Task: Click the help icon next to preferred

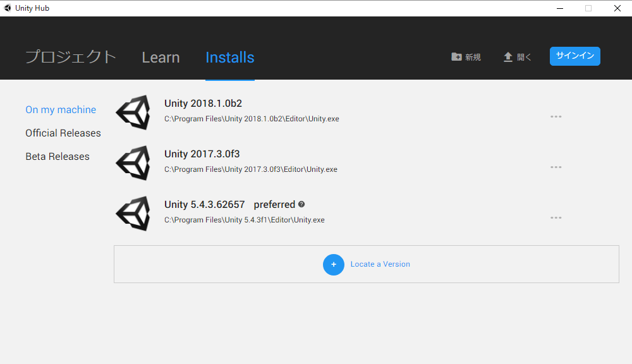Action: pyautogui.click(x=301, y=204)
